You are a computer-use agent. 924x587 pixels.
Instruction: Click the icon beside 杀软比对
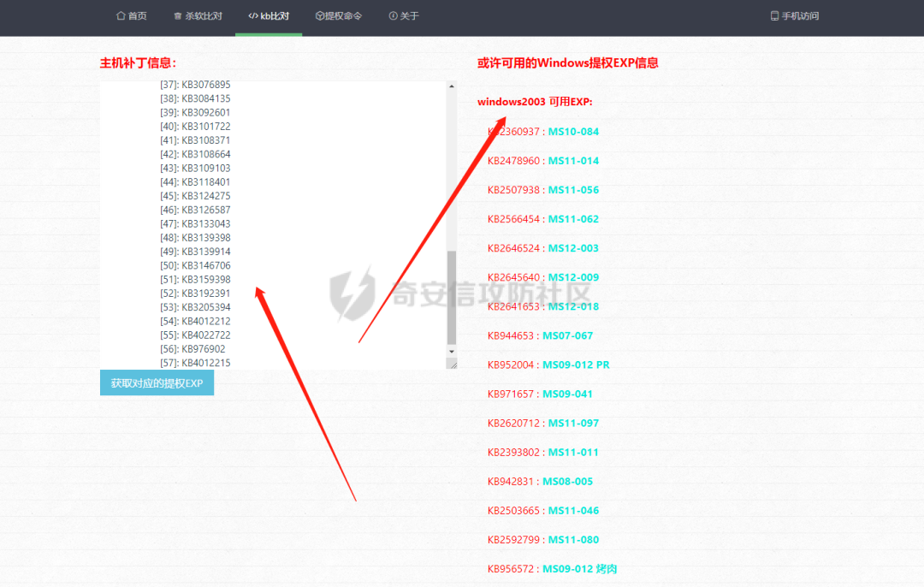point(178,16)
